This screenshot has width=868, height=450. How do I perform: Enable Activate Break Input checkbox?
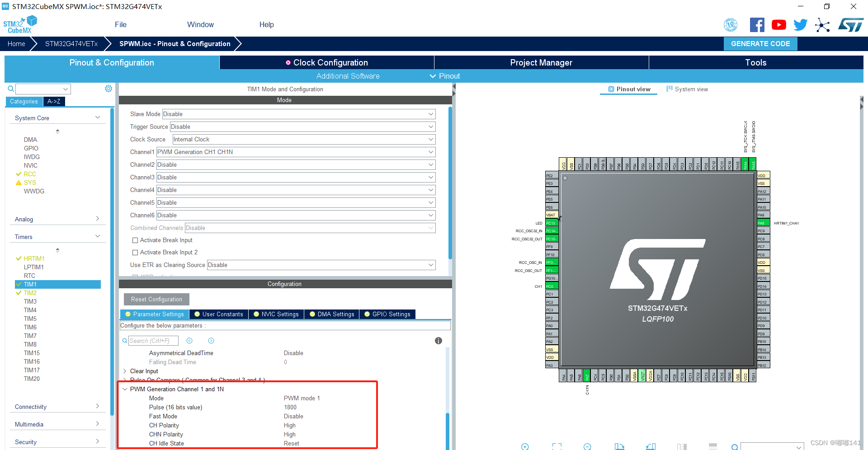[135, 240]
